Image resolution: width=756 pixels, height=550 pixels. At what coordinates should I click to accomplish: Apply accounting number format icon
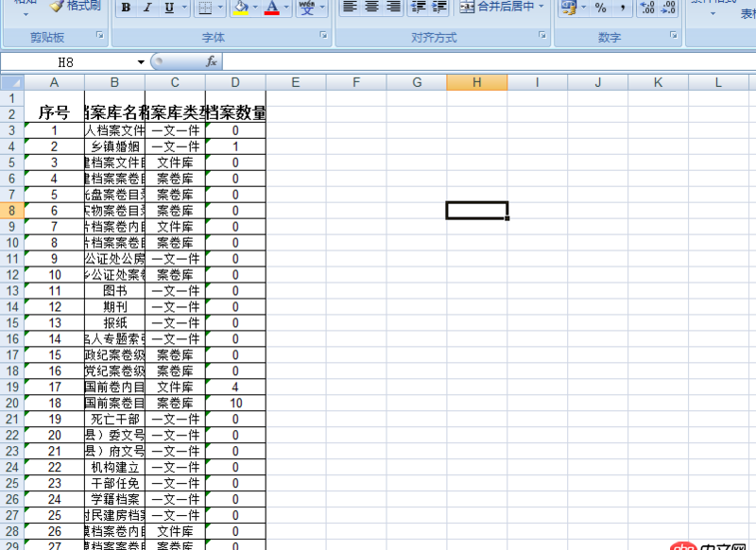point(569,8)
